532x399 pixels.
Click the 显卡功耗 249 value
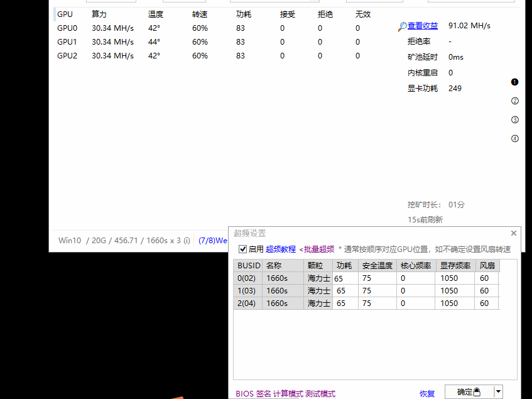tap(455, 88)
